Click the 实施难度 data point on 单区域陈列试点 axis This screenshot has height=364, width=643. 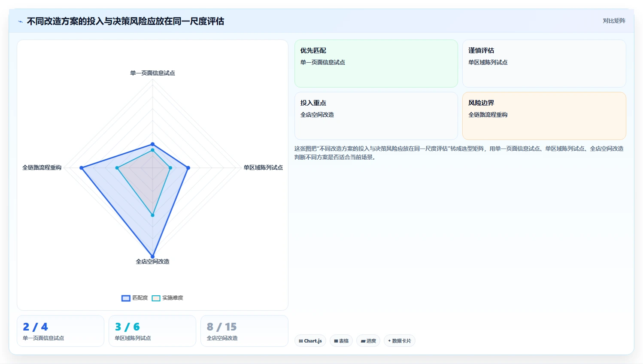pos(170,168)
